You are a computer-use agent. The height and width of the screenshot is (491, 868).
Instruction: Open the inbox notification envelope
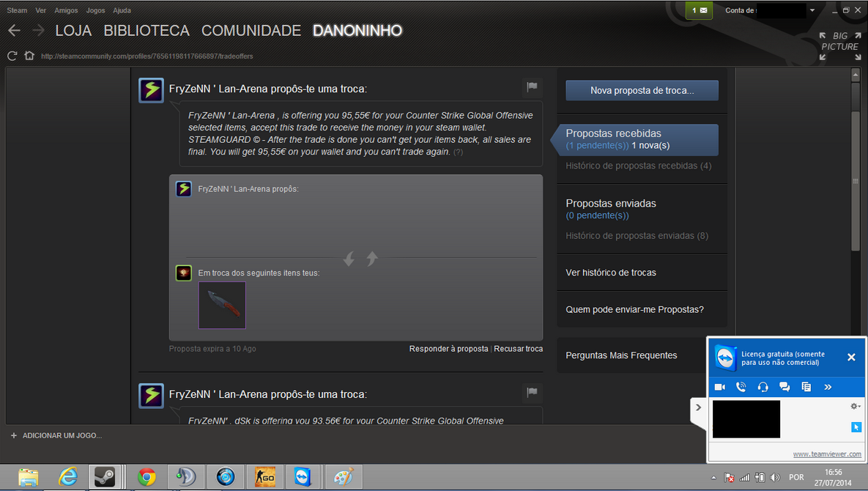[699, 11]
